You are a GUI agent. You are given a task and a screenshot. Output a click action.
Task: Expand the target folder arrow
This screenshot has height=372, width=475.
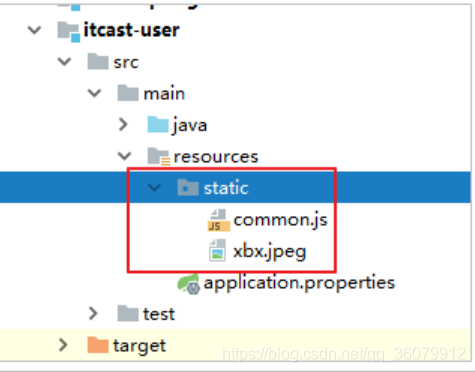point(63,345)
